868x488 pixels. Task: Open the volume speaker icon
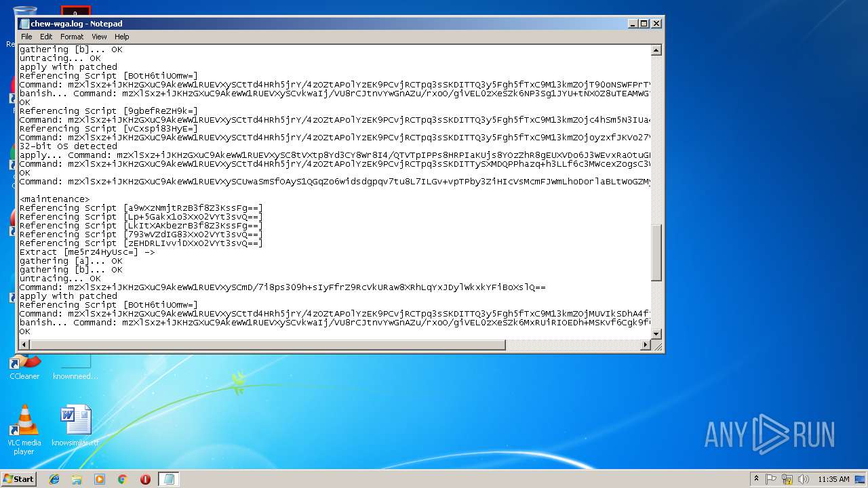pyautogui.click(x=803, y=479)
